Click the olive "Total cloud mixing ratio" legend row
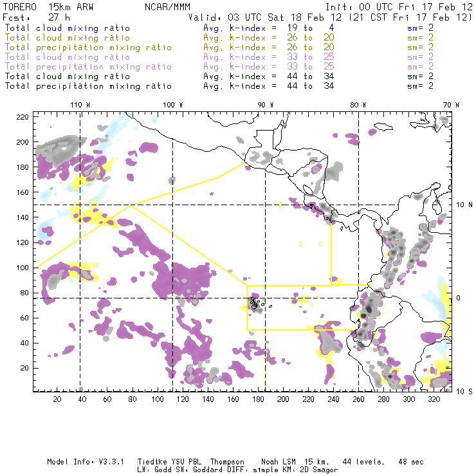Image resolution: width=476 pixels, height=476 pixels. [68, 38]
